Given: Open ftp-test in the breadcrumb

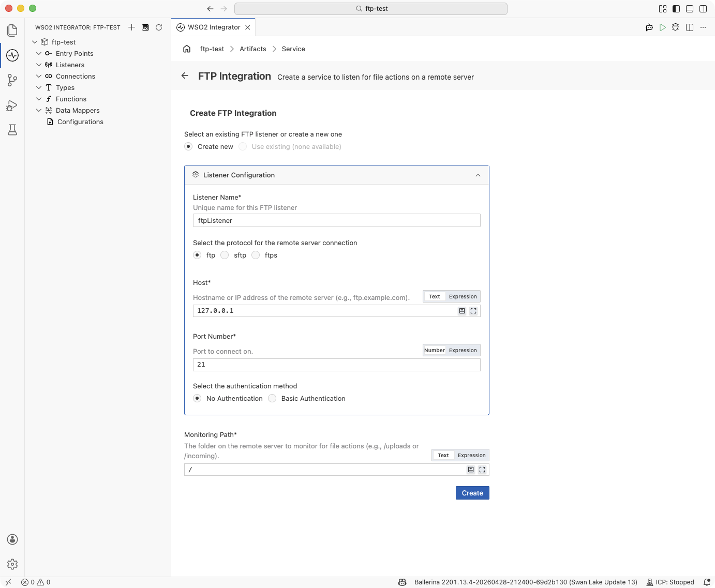Looking at the screenshot, I should pyautogui.click(x=212, y=49).
